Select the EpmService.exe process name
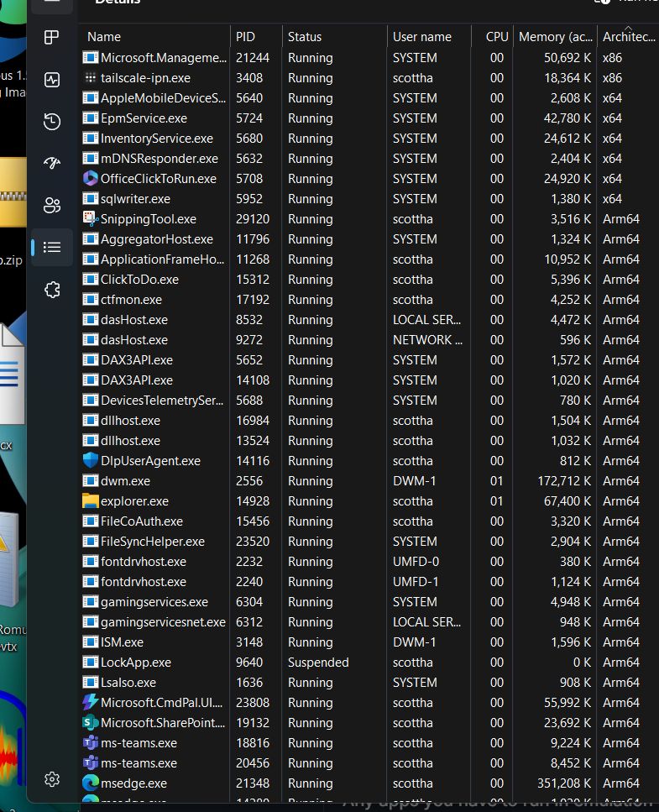The height and width of the screenshot is (812, 659). 144,118
